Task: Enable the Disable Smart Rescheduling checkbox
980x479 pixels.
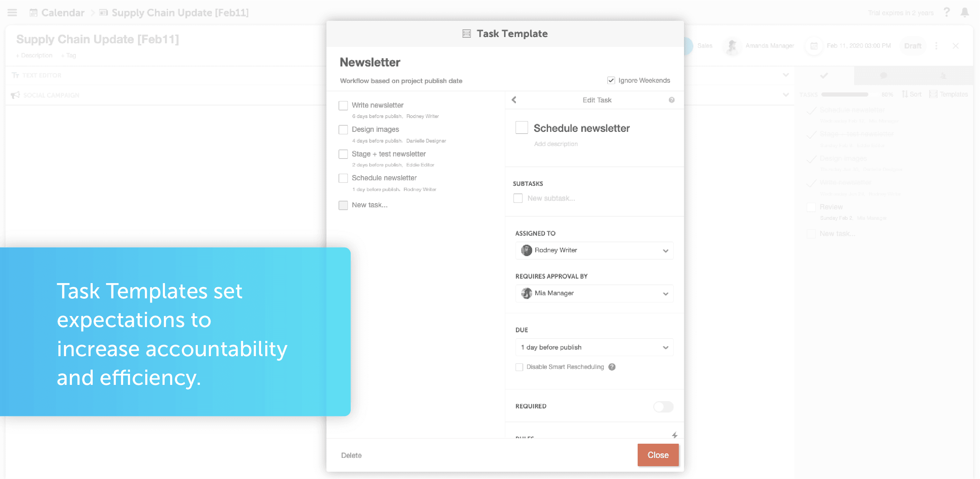Action: pyautogui.click(x=519, y=367)
